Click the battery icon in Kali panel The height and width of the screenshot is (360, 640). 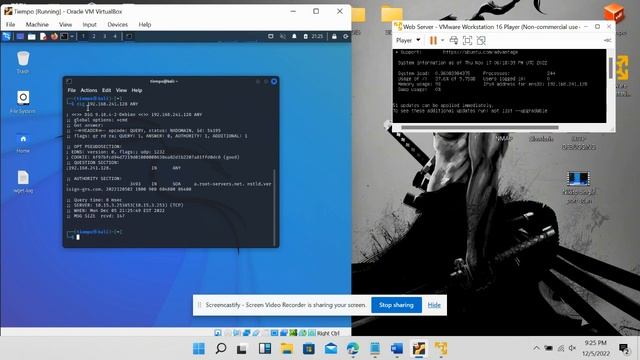(306, 36)
